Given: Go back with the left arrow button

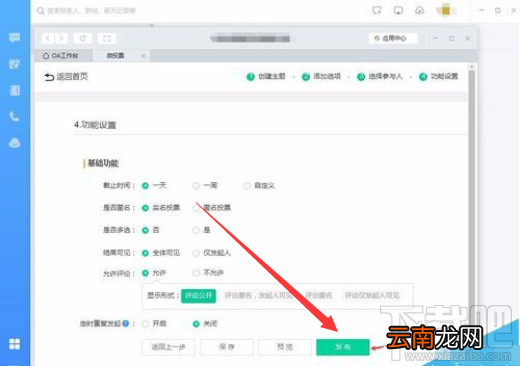Looking at the screenshot, I should pos(48,38).
